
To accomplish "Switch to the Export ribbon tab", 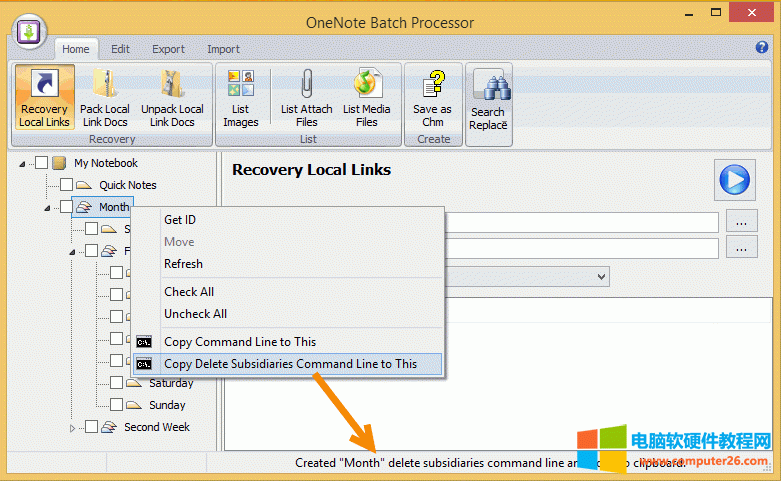I will pos(168,49).
